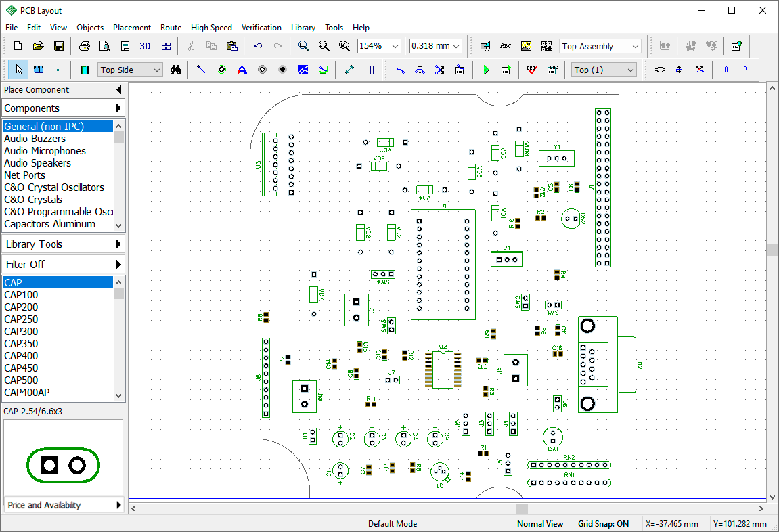Expand the Components panel menu
Screen dimensions: 779x532
pos(63,108)
